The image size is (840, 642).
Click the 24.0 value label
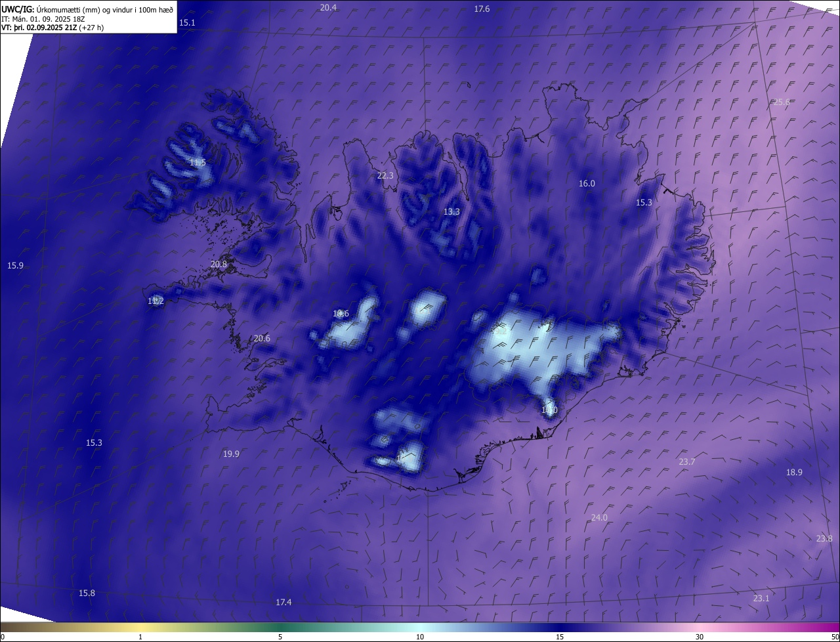(x=599, y=518)
